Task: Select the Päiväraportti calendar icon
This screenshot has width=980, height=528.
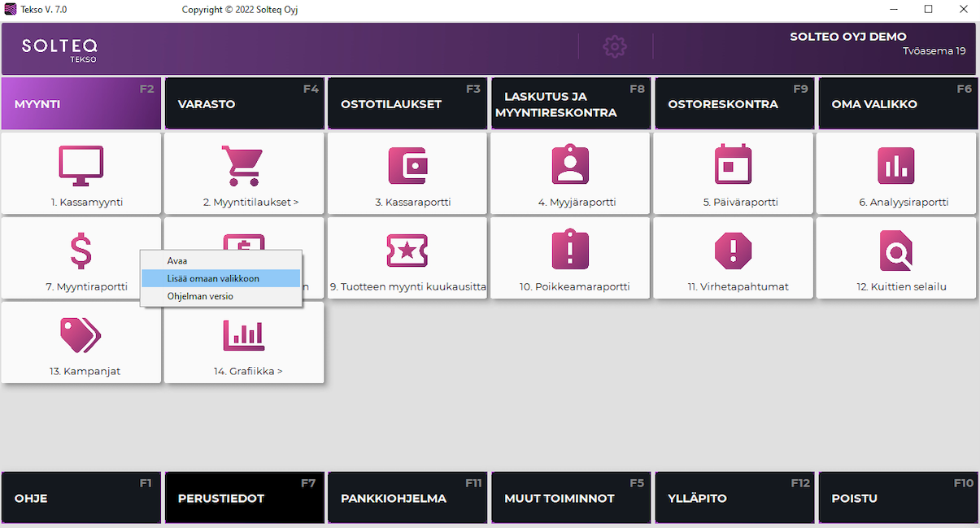Action: point(733,165)
